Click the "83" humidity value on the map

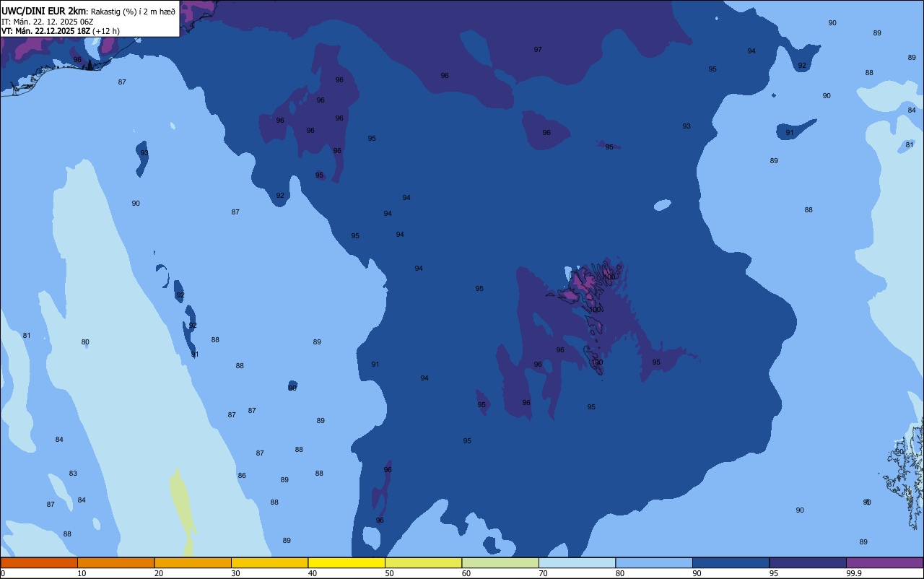(x=73, y=474)
